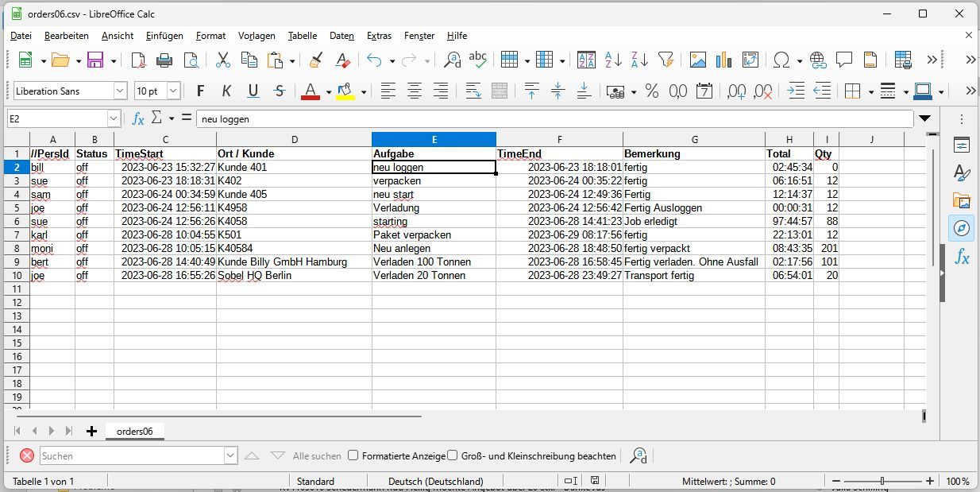Enable 'Groß- und Kleinschreibung beachten' checkbox
Screen dimensions: 980x492
[453, 455]
